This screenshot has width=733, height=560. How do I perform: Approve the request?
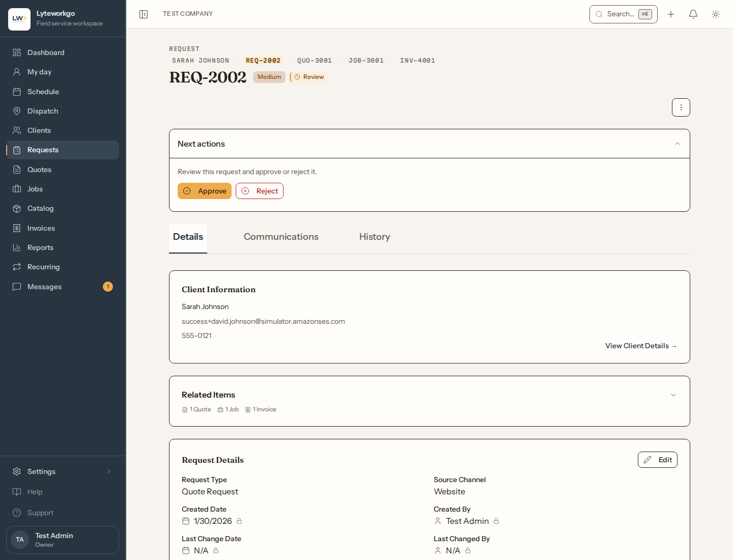coord(205,191)
